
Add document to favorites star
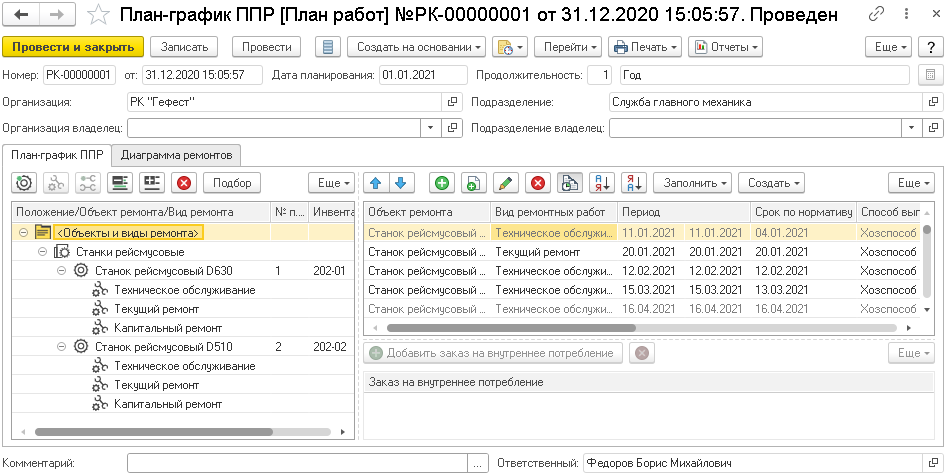(x=97, y=15)
